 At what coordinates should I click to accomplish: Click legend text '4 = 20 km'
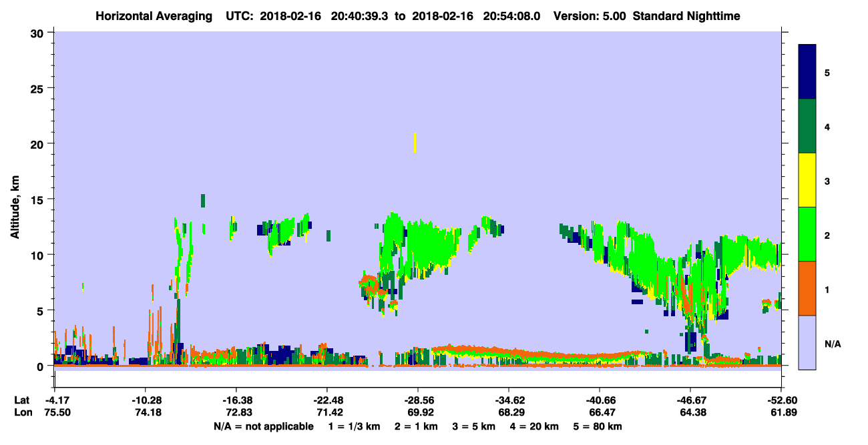pos(534,426)
